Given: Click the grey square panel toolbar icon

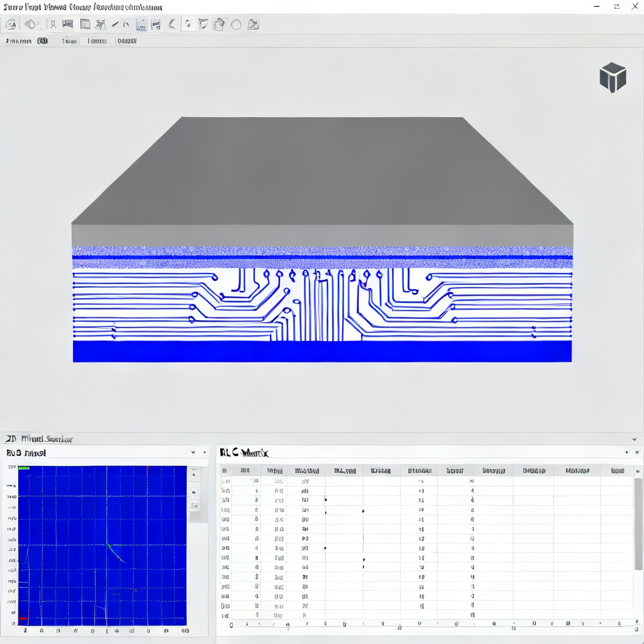Looking at the screenshot, I should (85, 25).
